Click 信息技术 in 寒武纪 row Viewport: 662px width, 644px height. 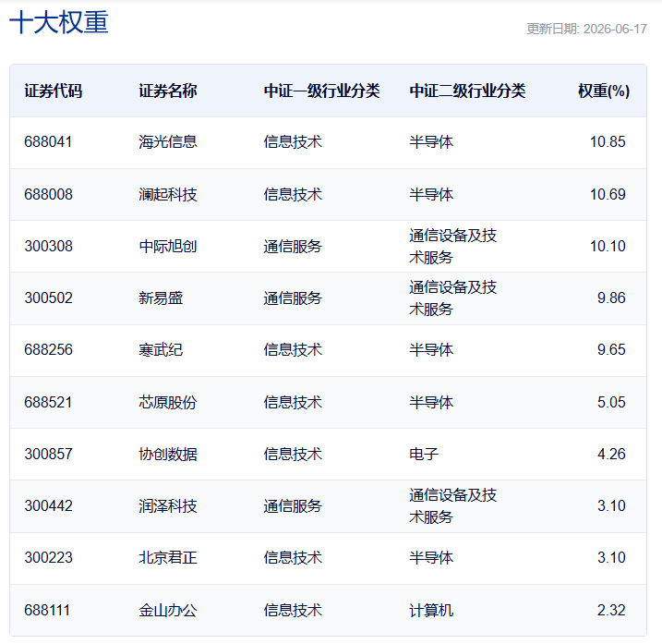click(293, 350)
